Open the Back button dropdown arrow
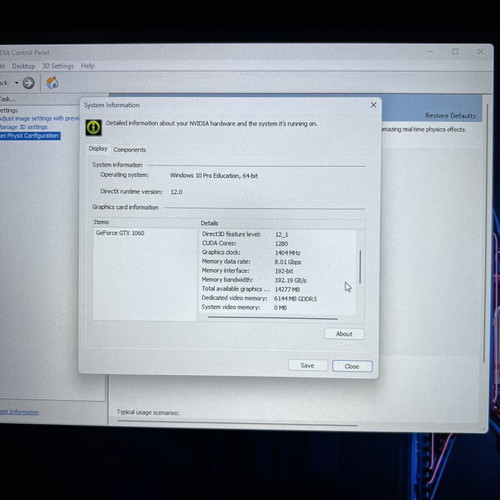 tap(16, 83)
